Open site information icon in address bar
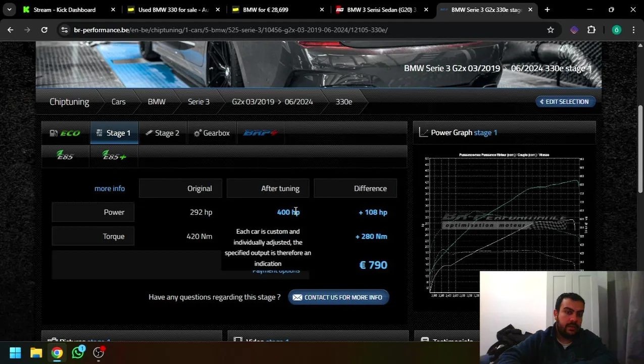The width and height of the screenshot is (644, 364). [x=64, y=30]
